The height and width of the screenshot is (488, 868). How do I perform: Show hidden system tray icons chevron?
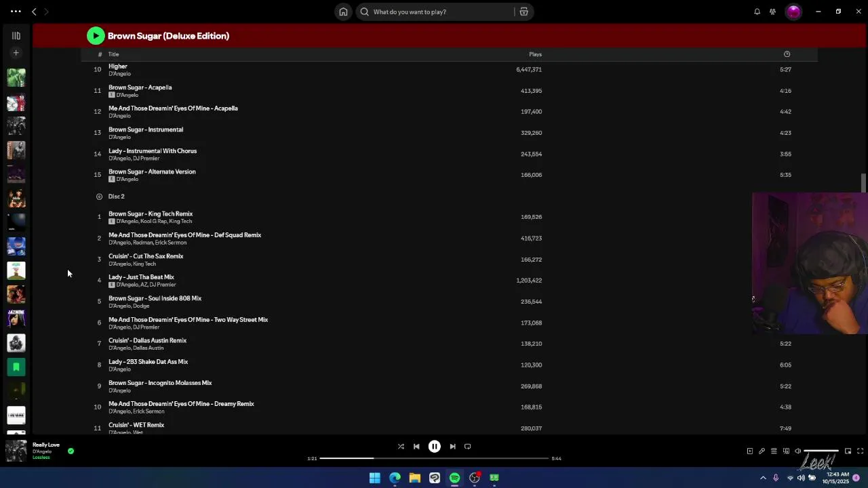click(763, 478)
